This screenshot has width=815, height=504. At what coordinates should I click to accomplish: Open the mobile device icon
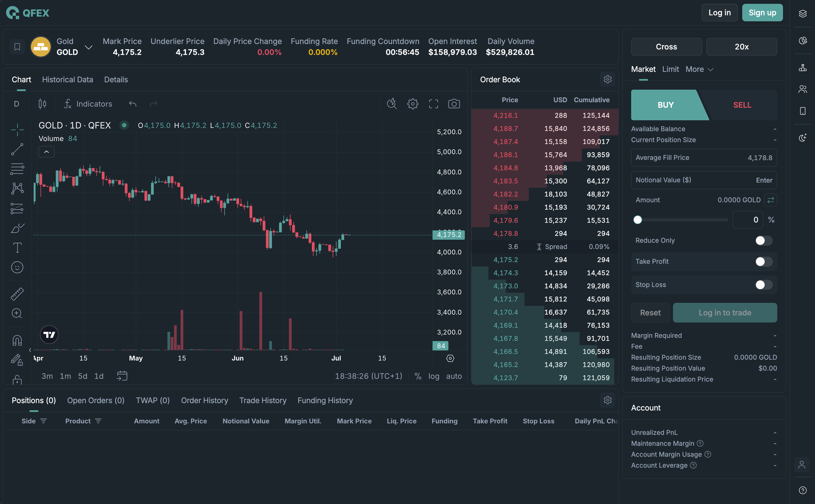click(803, 111)
